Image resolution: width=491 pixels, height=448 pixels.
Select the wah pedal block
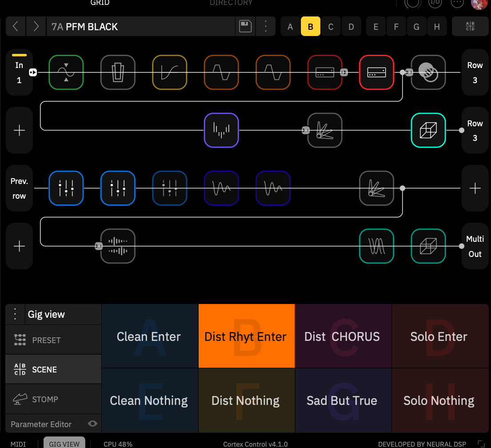118,72
